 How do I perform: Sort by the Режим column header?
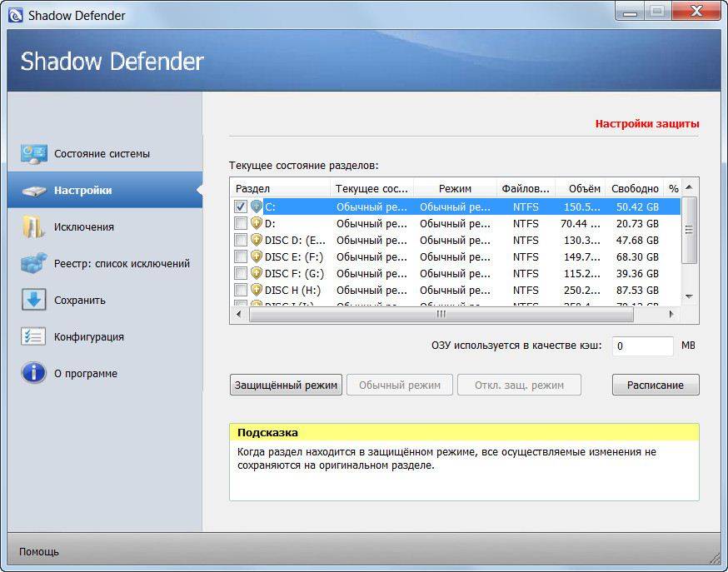pos(455,188)
